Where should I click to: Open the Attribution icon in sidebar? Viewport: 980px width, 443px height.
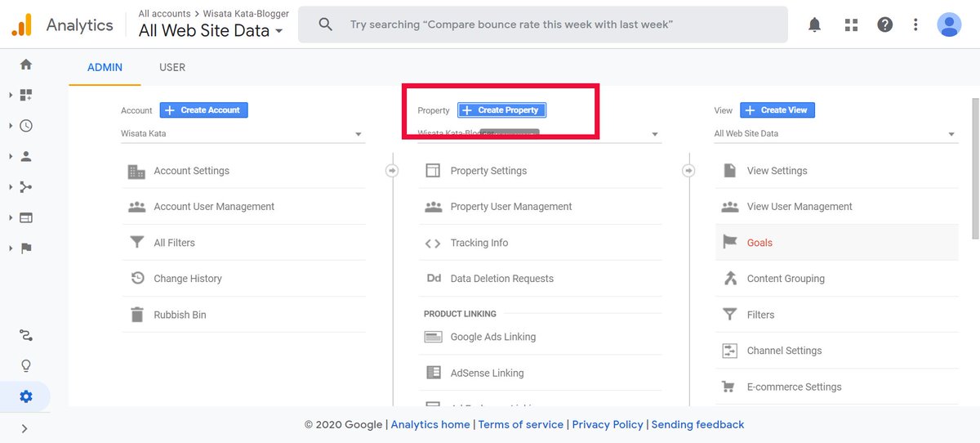[x=26, y=335]
